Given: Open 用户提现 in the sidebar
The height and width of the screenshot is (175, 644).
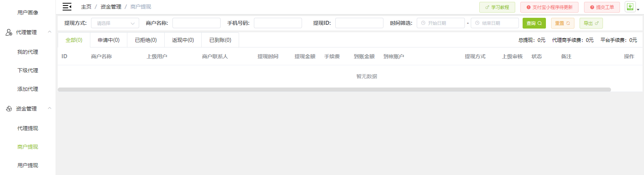Looking at the screenshot, I should [x=28, y=165].
